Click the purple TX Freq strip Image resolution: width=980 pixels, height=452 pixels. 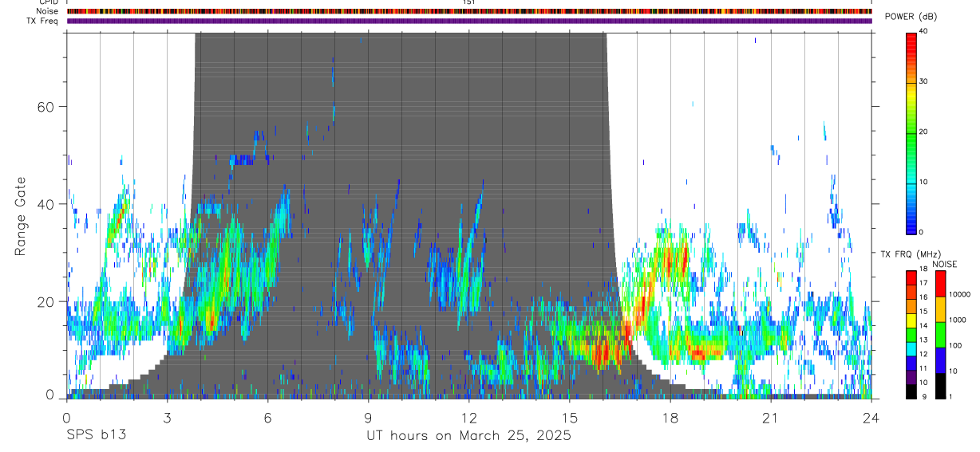click(469, 21)
